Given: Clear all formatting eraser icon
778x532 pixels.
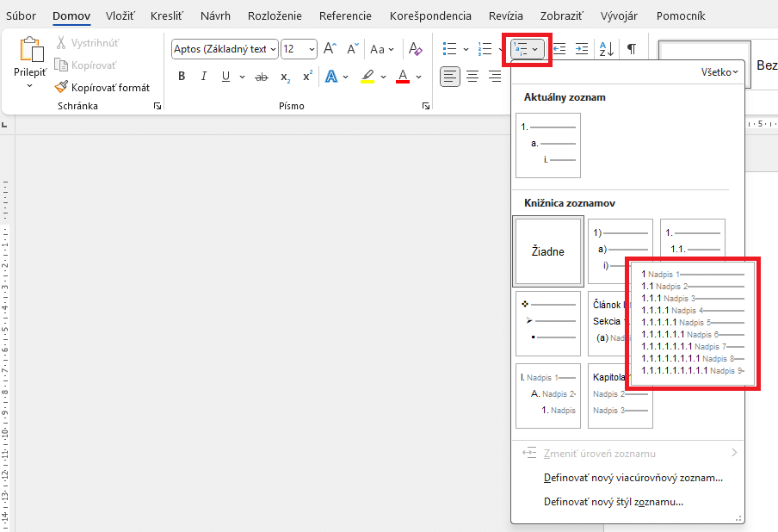Looking at the screenshot, I should click(416, 48).
